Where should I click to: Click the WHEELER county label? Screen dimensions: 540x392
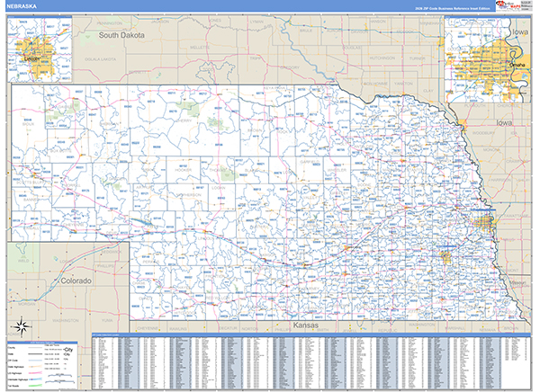point(337,170)
